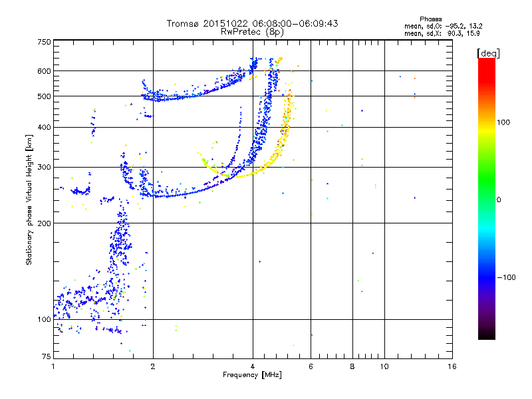
Task: Click the '300' y-axis tick label
Action: tap(44, 168)
